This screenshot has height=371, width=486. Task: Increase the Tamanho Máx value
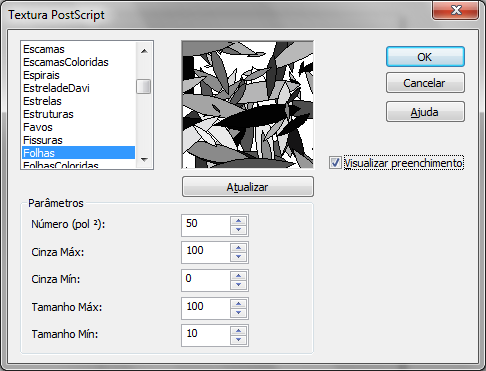tap(239, 303)
